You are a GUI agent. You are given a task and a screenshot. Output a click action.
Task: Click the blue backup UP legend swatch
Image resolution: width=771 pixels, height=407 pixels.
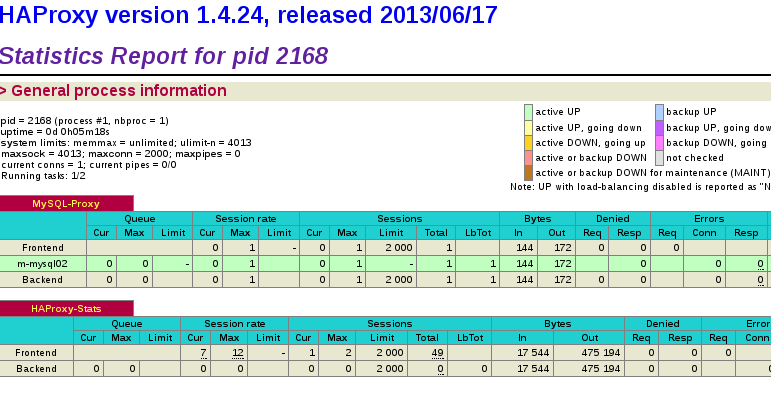[659, 112]
